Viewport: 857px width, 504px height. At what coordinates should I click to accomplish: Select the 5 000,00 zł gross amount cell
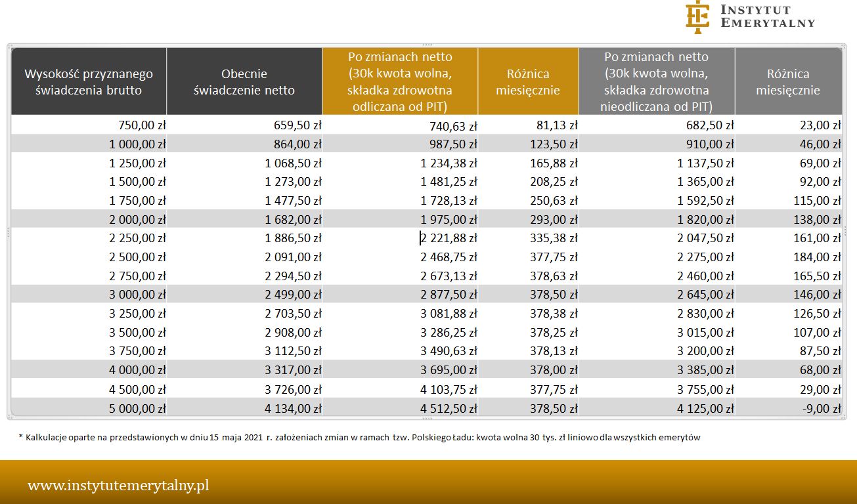click(x=138, y=408)
